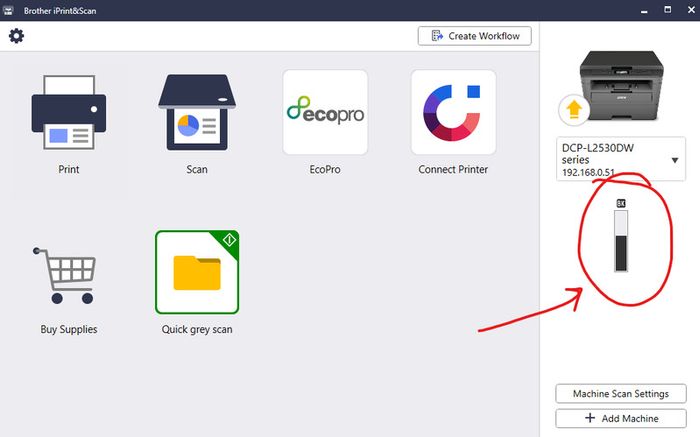Open the EcoPro tile
The image size is (700, 437).
(x=325, y=112)
